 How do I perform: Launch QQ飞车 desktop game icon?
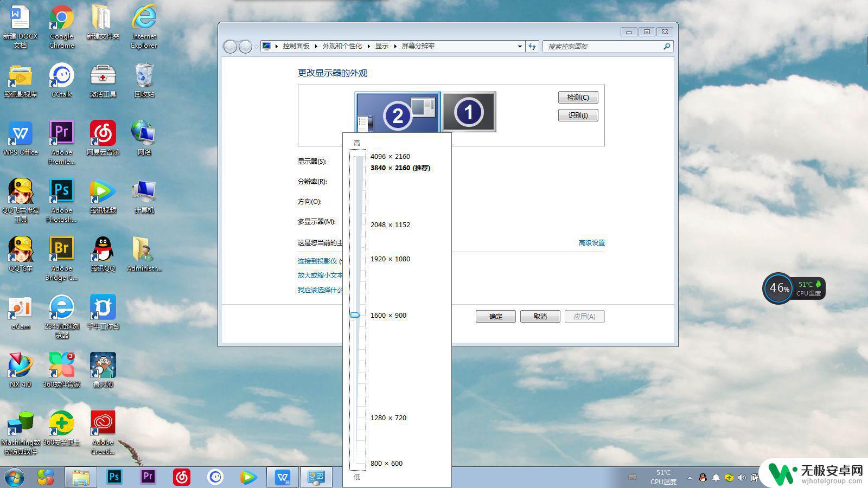(21, 255)
